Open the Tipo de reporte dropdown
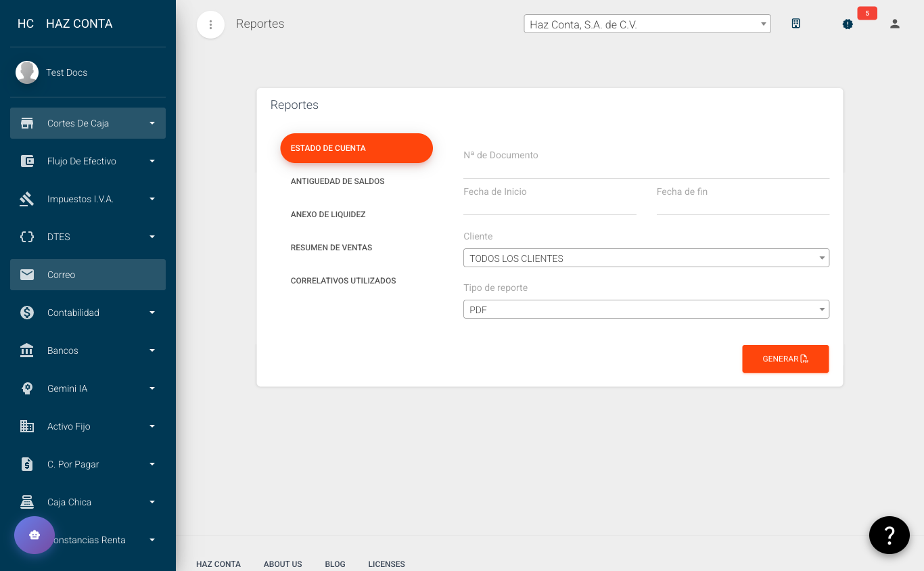This screenshot has width=924, height=571. 645,309
